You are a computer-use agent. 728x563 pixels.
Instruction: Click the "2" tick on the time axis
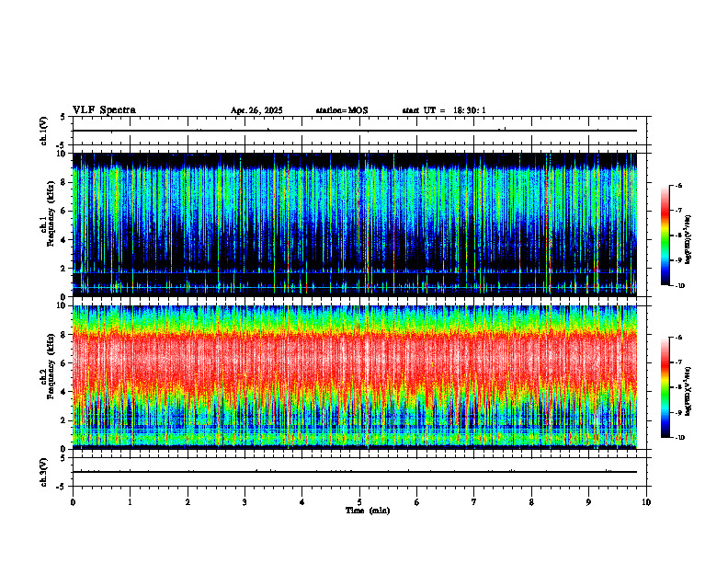(188, 502)
